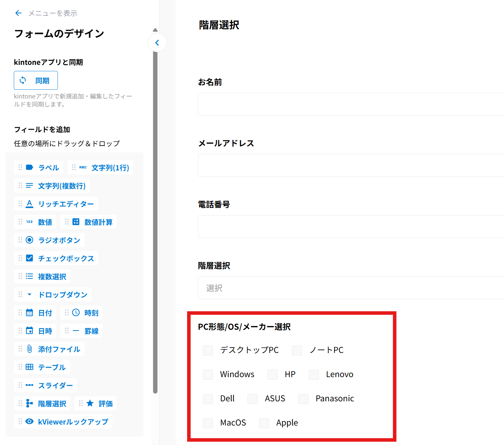The width and height of the screenshot is (504, 445).
Task: Select the 日付 calendar icon
Action: [30, 313]
